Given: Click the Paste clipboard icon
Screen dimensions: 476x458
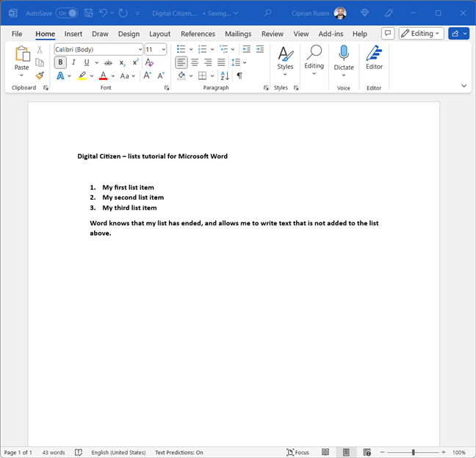Looking at the screenshot, I should point(23,54).
